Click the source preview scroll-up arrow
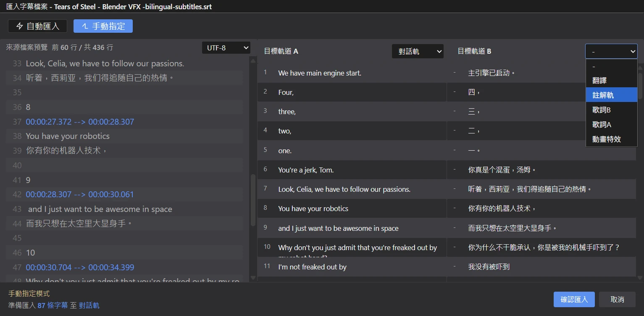 (253, 61)
